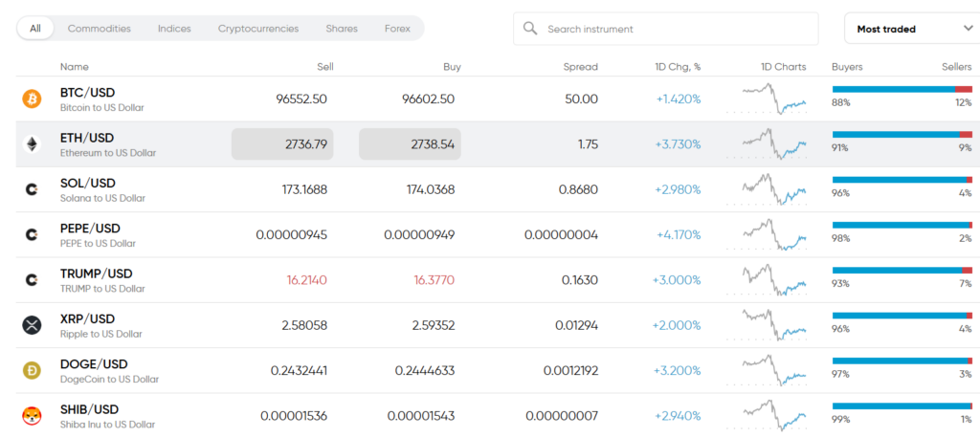Click the TRUMP/USD row icon
This screenshot has height=438, width=980.
click(x=32, y=280)
